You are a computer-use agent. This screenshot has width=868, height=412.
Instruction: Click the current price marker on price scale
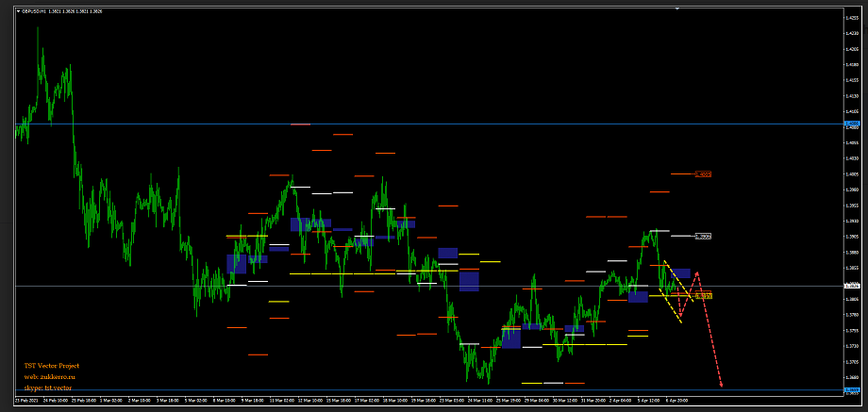(x=853, y=286)
